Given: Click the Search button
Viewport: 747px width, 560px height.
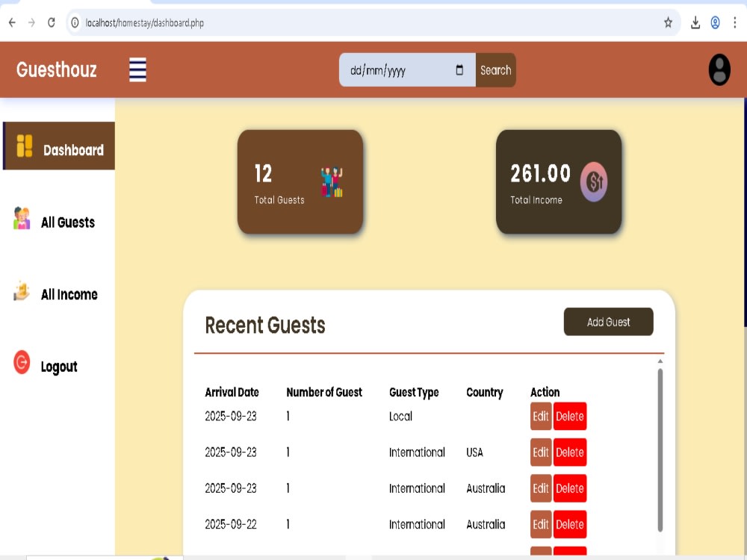Looking at the screenshot, I should tap(495, 70).
